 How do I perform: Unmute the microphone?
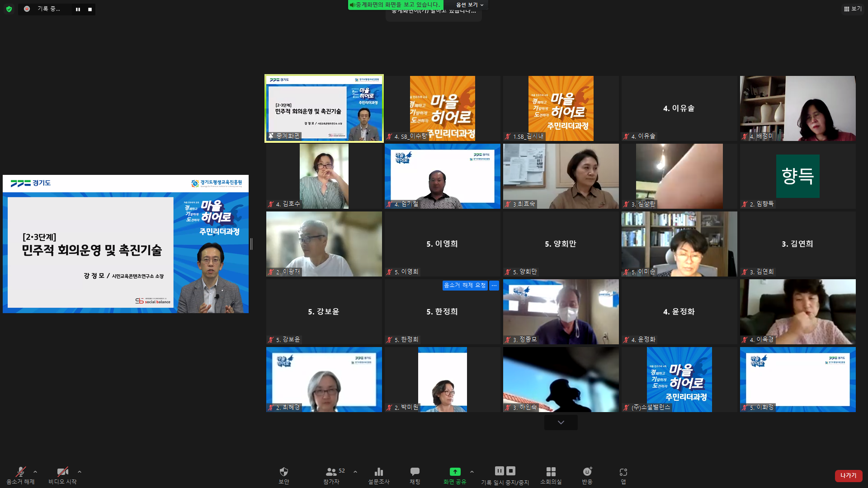coord(20,472)
